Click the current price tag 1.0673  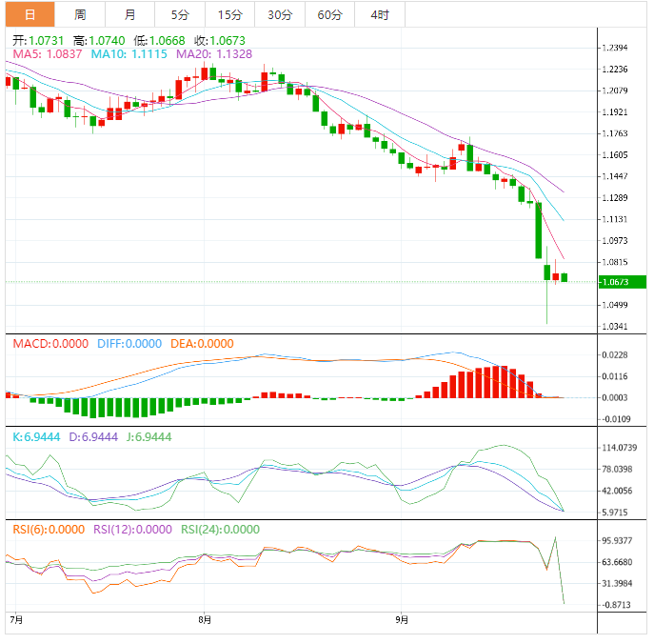[615, 282]
